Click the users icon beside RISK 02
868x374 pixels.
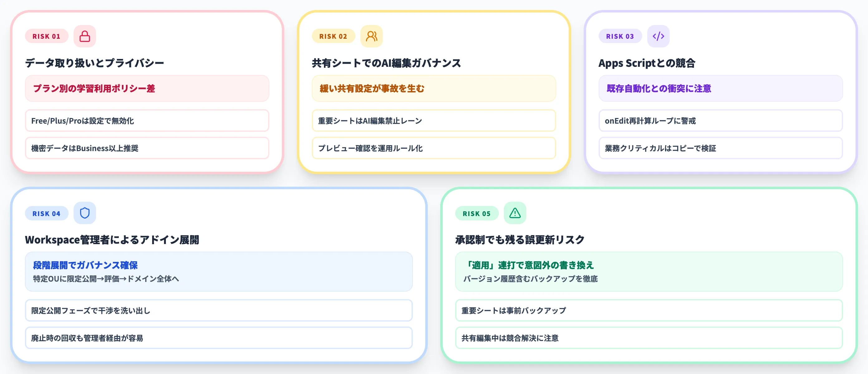(371, 36)
